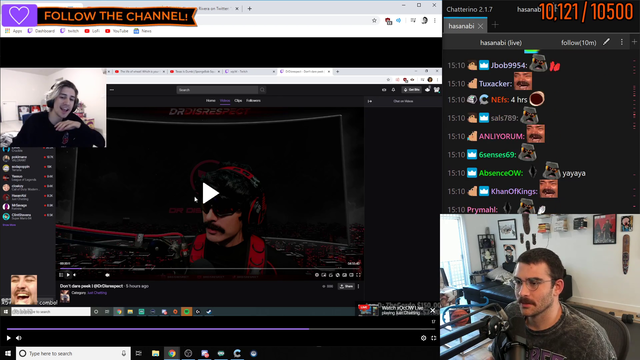Open Chatterino 'C' icon on bottom taskbar
Image resolution: width=640 pixels, height=360 pixels.
[237, 353]
